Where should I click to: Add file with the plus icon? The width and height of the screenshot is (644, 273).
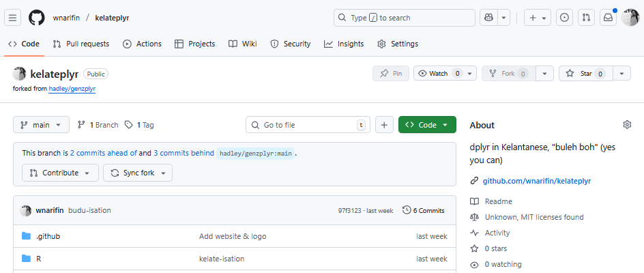click(384, 125)
